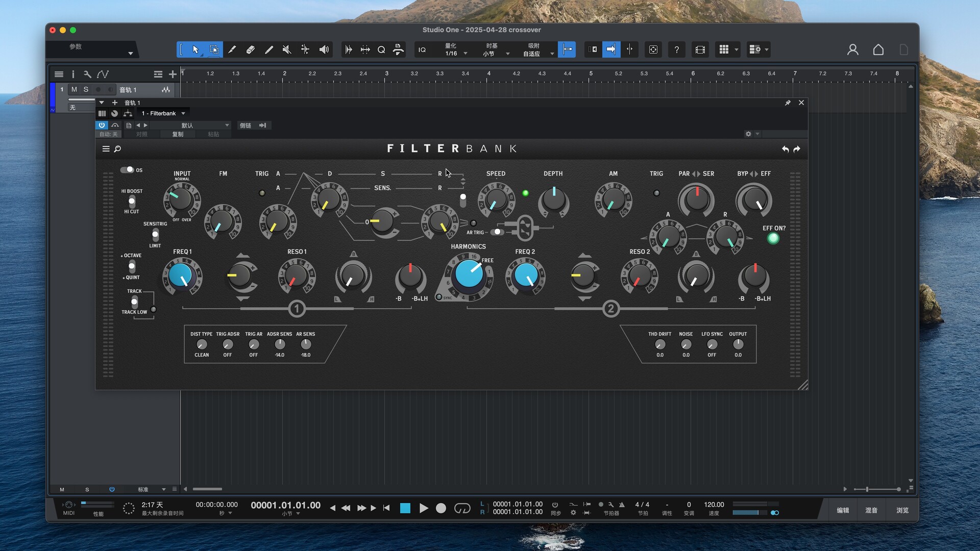Click the HARMONICS blue knob
The image size is (980, 551).
click(x=469, y=274)
